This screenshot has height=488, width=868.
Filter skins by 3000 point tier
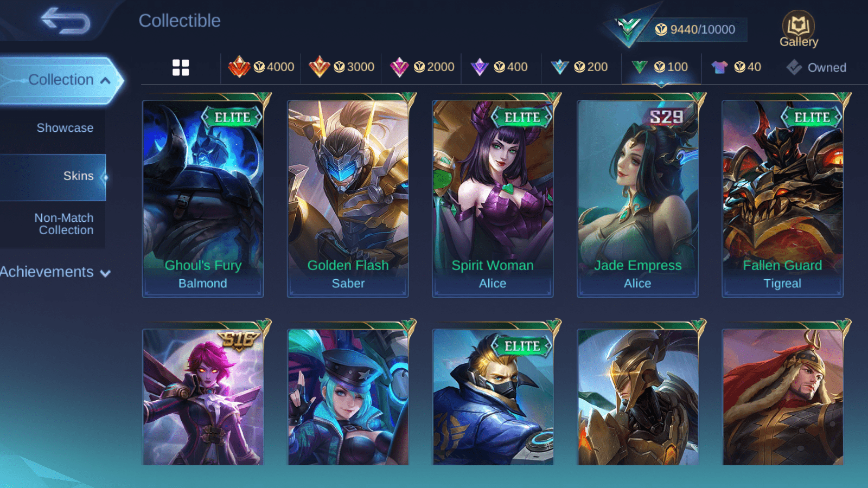point(341,67)
